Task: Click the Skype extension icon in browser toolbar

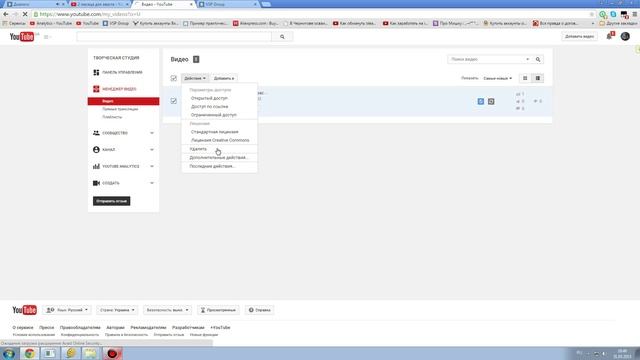Action: [613, 14]
